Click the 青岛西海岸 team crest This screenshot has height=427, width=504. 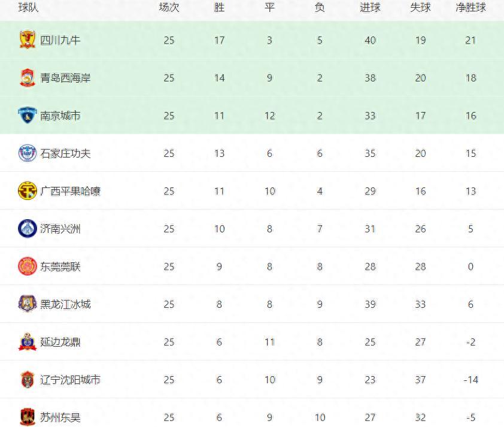tap(28, 77)
